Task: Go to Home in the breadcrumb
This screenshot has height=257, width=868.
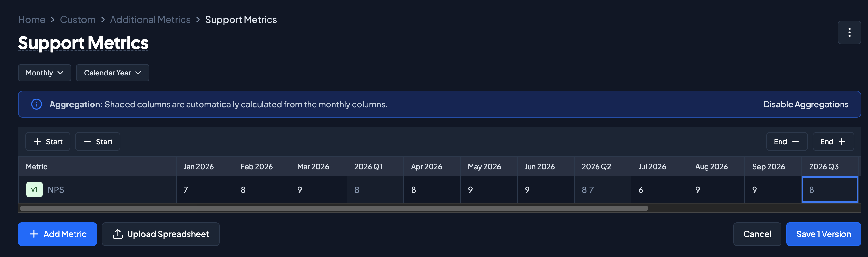Action: tap(32, 20)
